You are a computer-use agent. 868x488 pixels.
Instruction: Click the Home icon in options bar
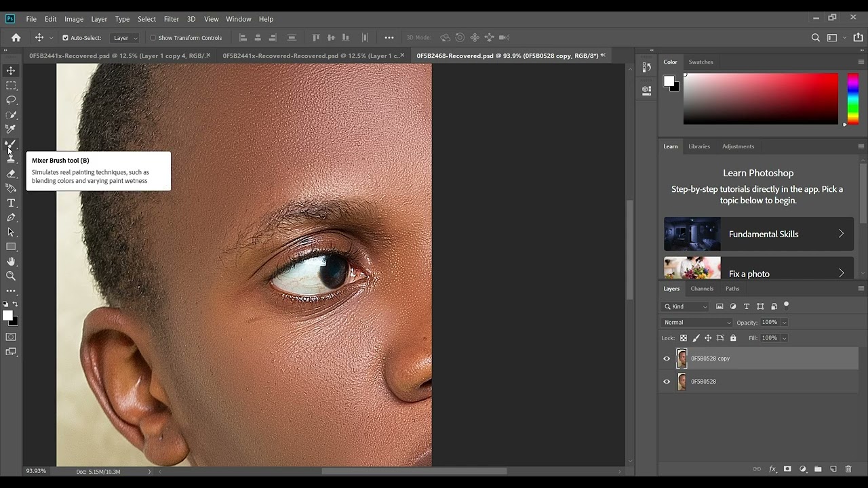[16, 38]
